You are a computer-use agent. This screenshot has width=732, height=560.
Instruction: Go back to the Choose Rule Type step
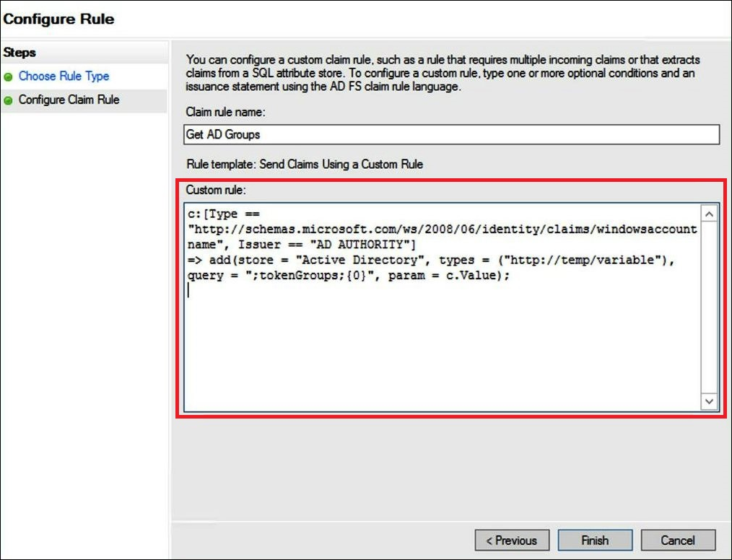click(64, 76)
